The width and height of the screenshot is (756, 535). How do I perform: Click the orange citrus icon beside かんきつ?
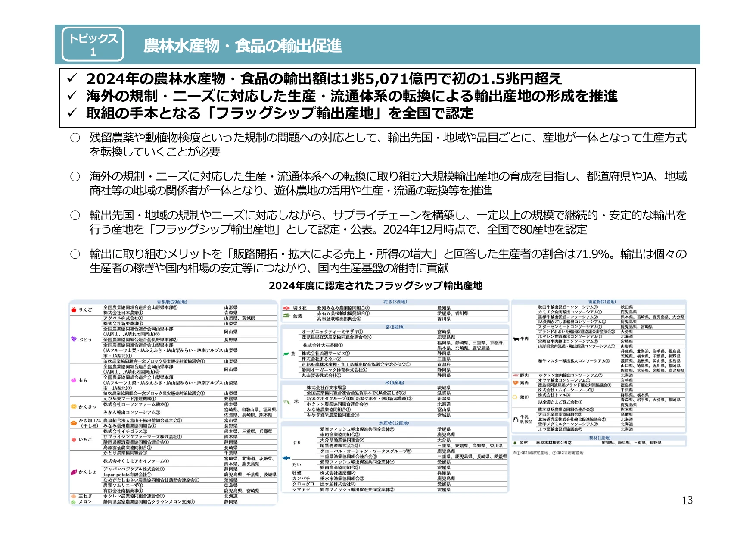tap(74, 407)
